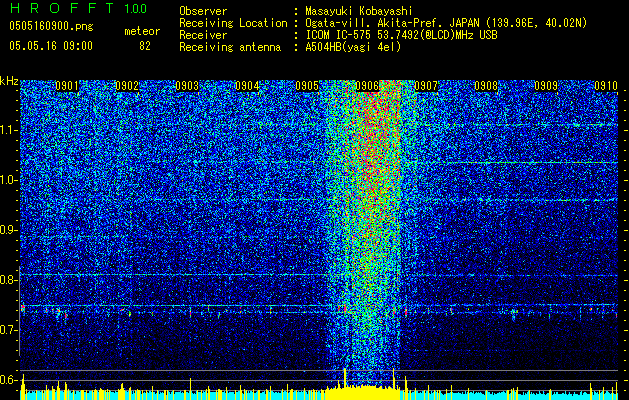
Task: Click the 0906 time marker
Action: [367, 86]
